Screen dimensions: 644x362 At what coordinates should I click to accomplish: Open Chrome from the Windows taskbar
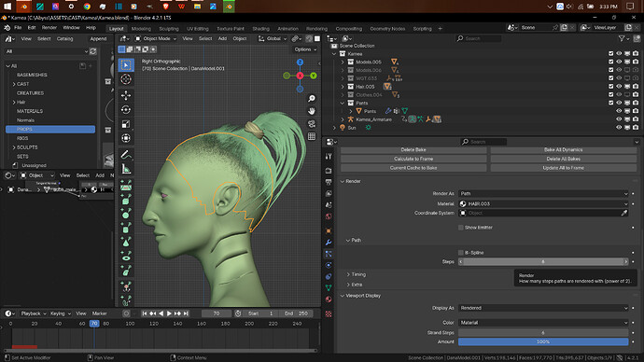tap(87, 7)
